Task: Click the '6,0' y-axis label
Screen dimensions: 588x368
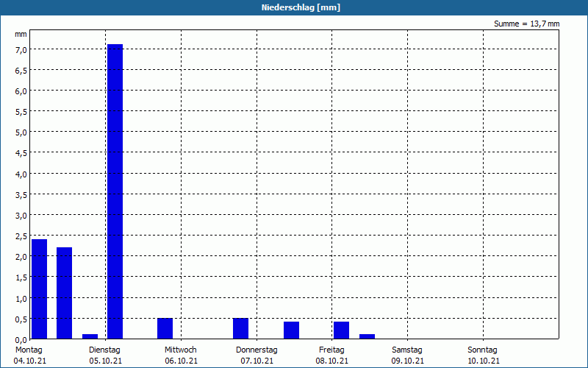Action: 21,91
